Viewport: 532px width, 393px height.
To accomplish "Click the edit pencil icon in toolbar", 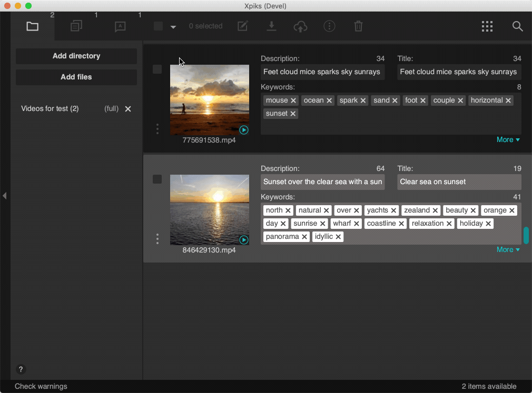I will 243,26.
